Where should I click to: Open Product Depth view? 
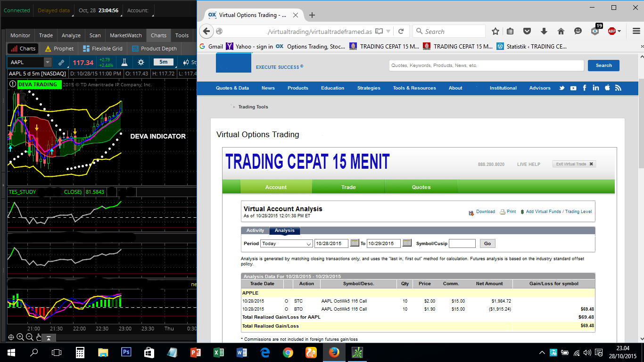point(155,49)
